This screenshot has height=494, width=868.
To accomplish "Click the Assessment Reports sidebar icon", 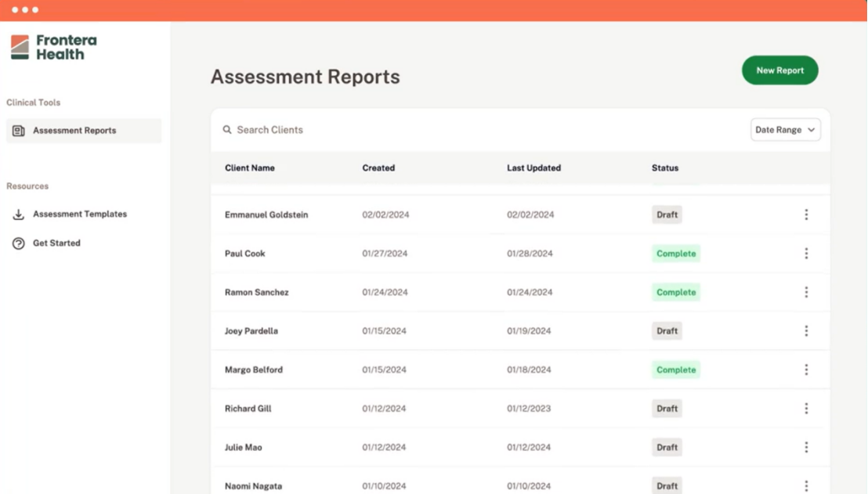I will tap(19, 131).
